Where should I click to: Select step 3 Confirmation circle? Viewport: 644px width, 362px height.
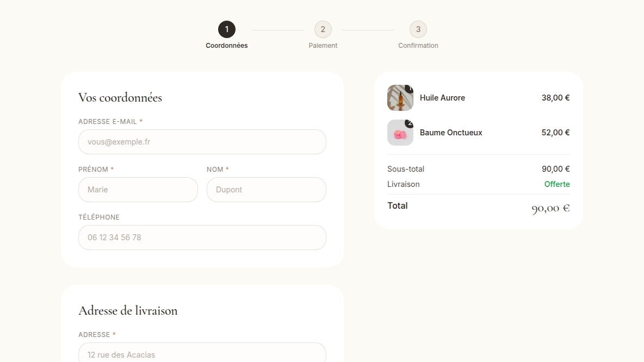(418, 29)
